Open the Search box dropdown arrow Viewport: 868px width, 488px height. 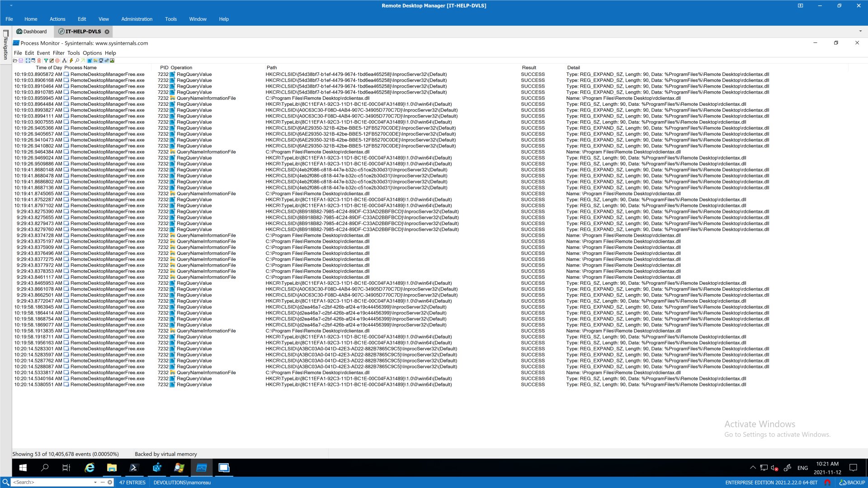click(x=95, y=482)
